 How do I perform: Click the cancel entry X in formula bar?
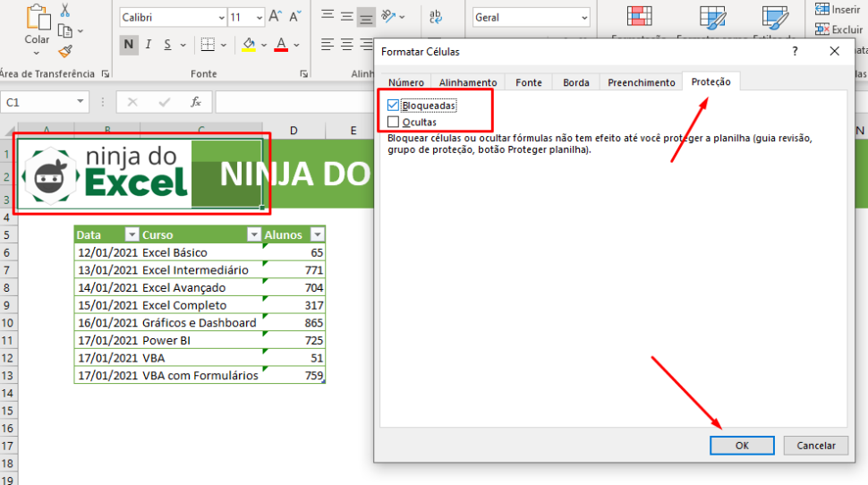click(x=132, y=102)
